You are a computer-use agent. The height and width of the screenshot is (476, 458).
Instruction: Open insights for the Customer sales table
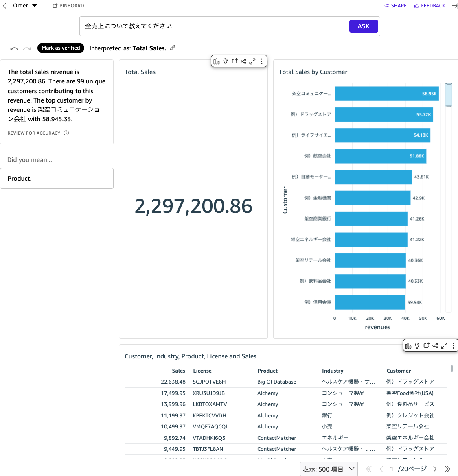[x=417, y=345]
